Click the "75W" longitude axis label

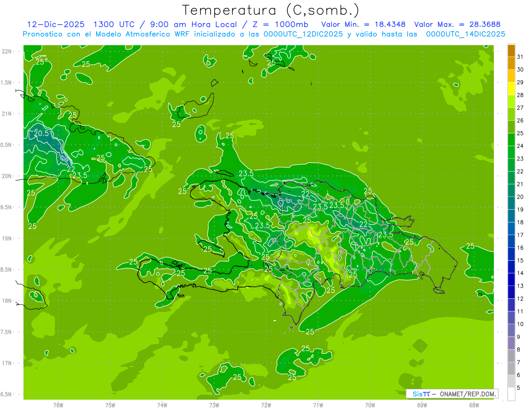coord(110,405)
